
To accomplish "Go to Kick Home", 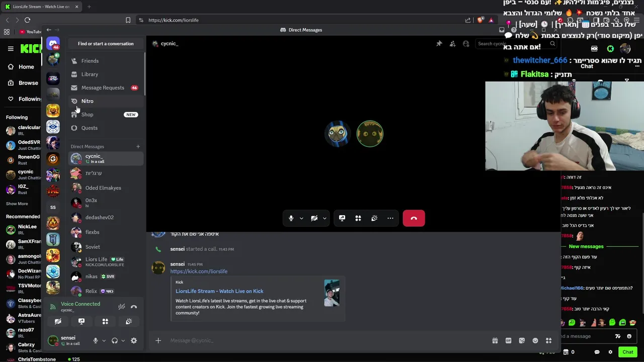I will (21, 67).
